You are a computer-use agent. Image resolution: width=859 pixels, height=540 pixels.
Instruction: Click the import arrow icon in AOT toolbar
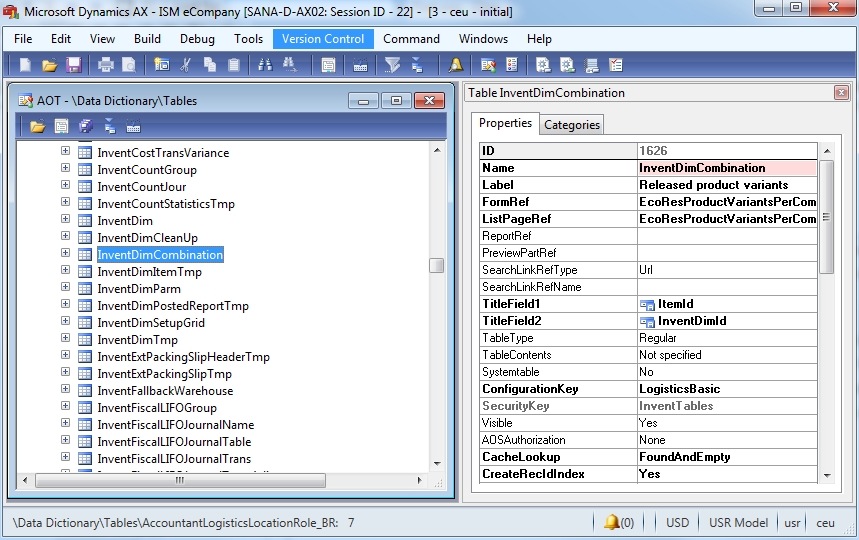point(110,127)
